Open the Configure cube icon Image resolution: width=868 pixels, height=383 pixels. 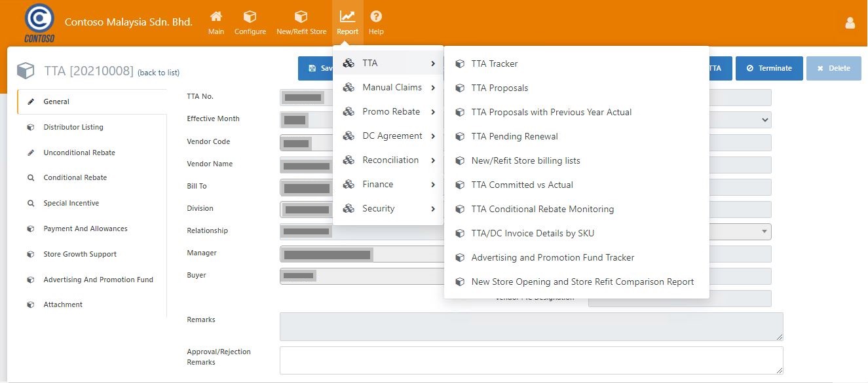[x=250, y=17]
